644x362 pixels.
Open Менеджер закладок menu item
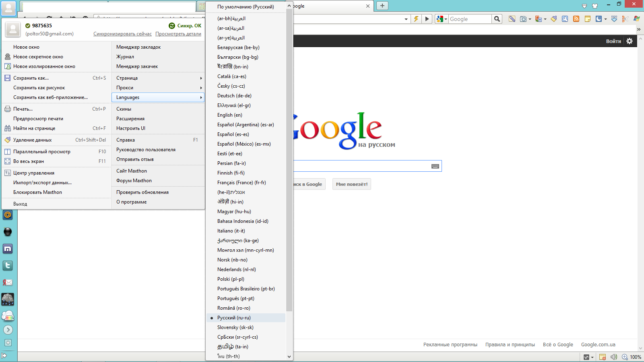pos(138,47)
